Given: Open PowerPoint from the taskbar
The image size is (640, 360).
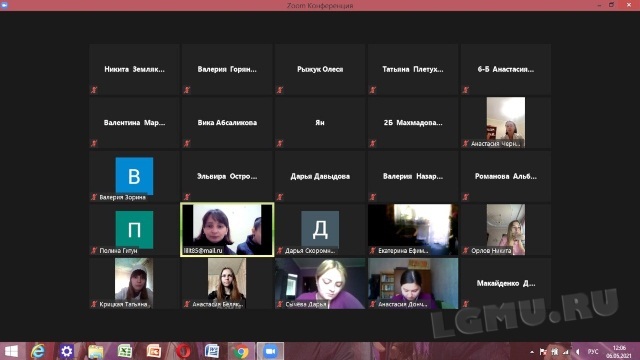Looking at the screenshot, I should coord(154,351).
